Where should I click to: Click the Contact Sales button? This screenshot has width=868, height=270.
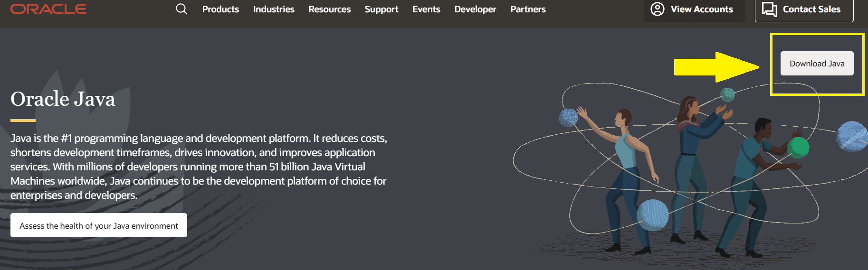coord(804,9)
